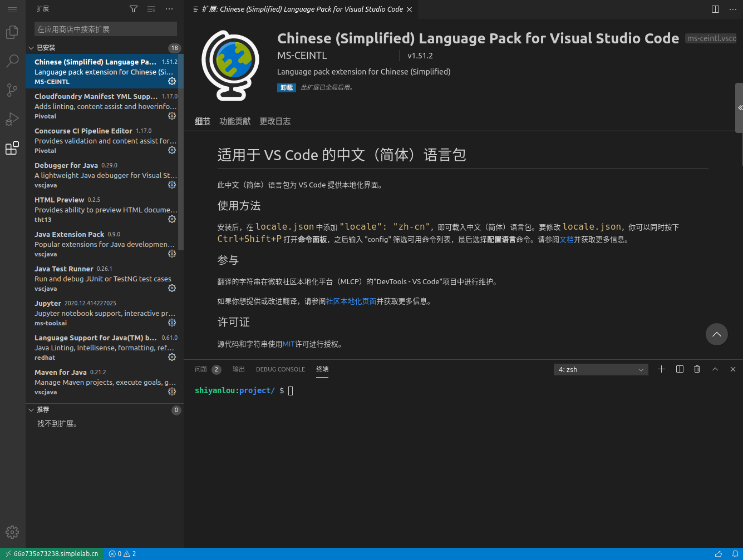Open errors and warnings status item
This screenshot has height=560, width=743.
click(122, 554)
